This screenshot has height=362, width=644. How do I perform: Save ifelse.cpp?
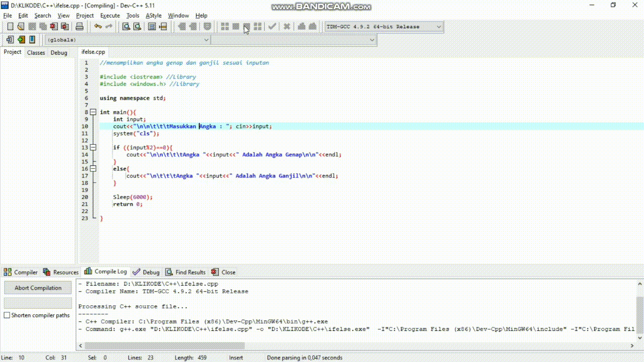click(x=32, y=27)
